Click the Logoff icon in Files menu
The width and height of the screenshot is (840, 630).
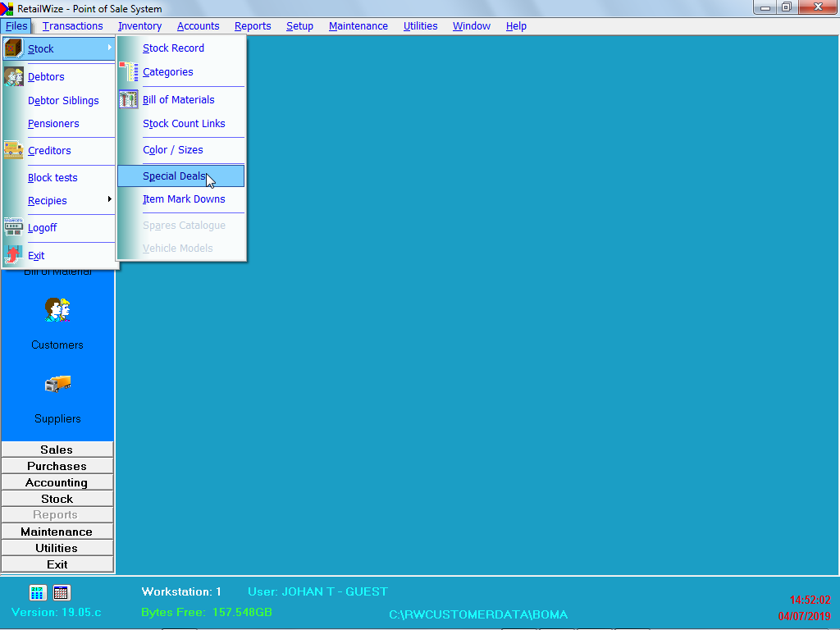pos(14,227)
